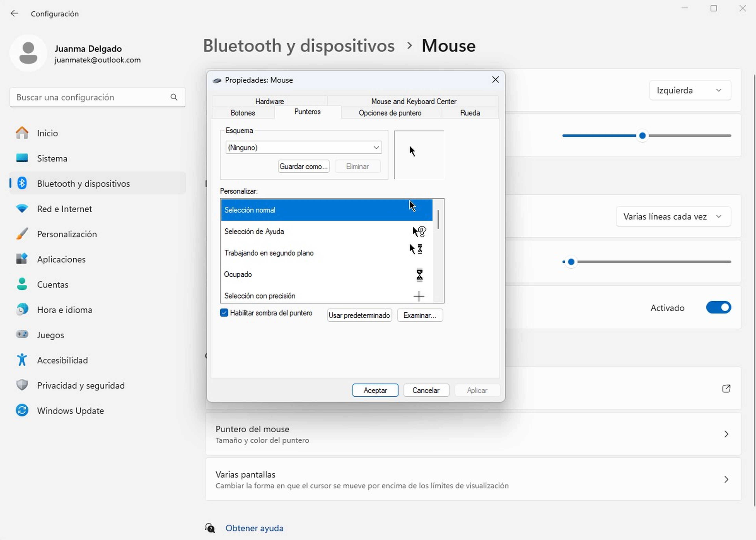
Task: Click the Guardar como button
Action: tap(303, 166)
